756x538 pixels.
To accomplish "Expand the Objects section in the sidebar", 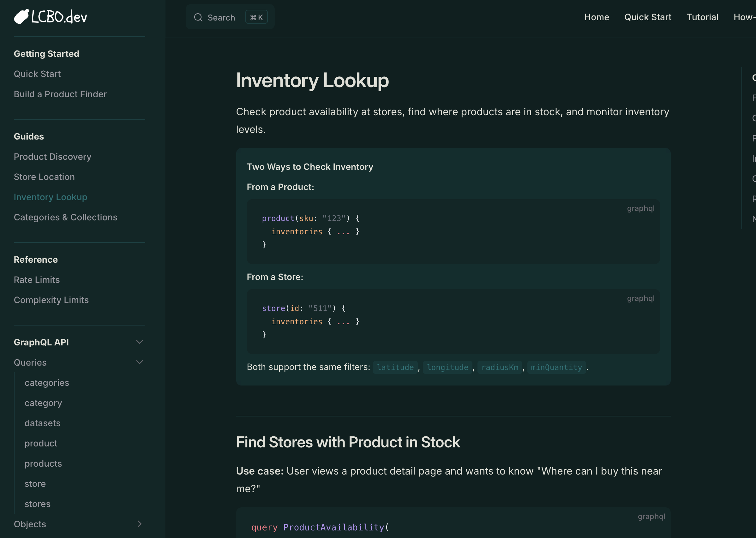I will (140, 524).
